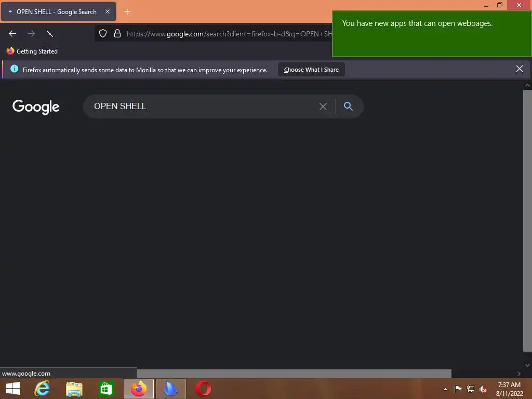Click the vertical scrollbar thumb

point(527,220)
